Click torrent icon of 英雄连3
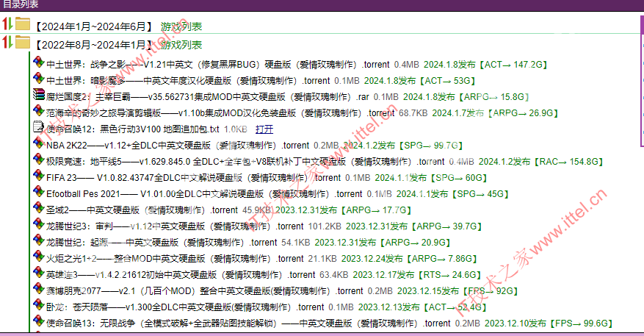Viewport: 644px width, 336px height. [39, 272]
